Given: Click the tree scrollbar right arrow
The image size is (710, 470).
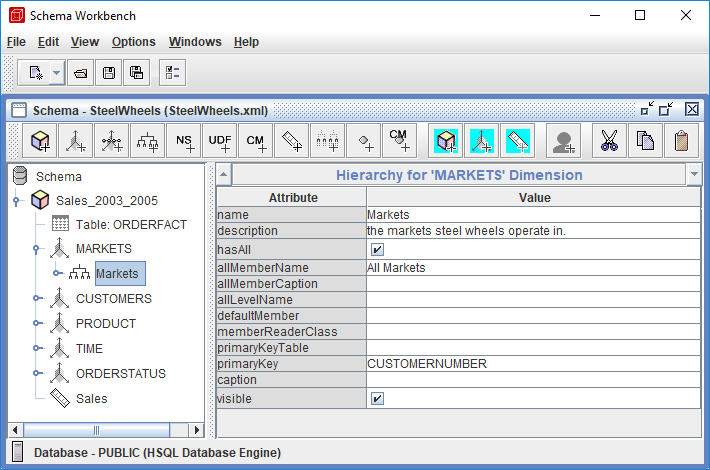Looking at the screenshot, I should (x=196, y=430).
